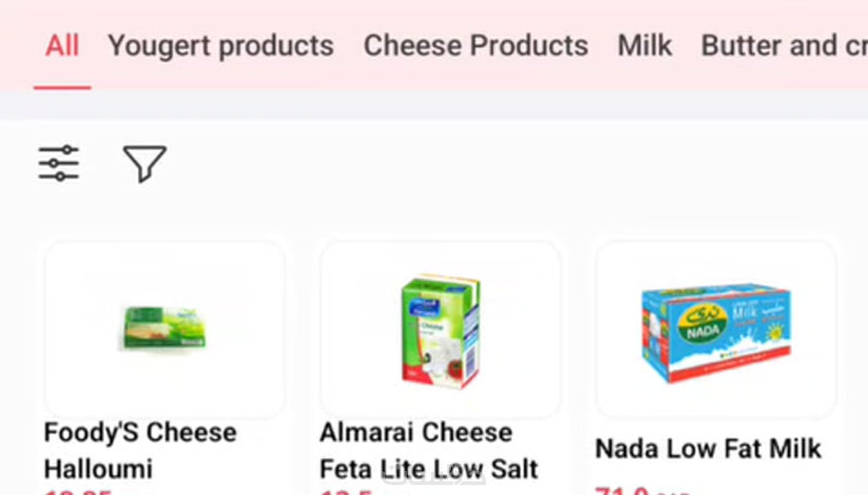
Task: Tap the price below Foody's Halloumi title
Action: (x=78, y=492)
